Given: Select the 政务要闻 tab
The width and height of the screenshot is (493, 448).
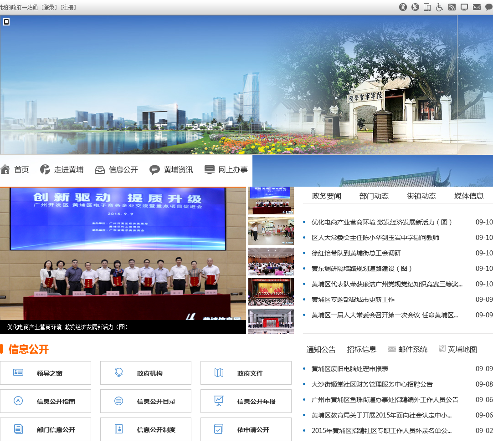Looking at the screenshot, I should pos(326,196).
